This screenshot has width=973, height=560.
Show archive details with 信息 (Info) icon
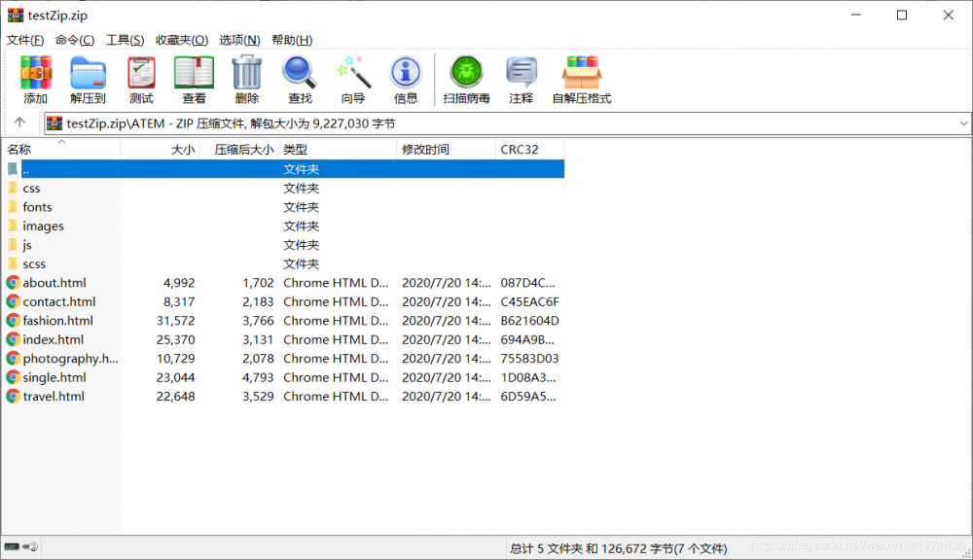(406, 78)
